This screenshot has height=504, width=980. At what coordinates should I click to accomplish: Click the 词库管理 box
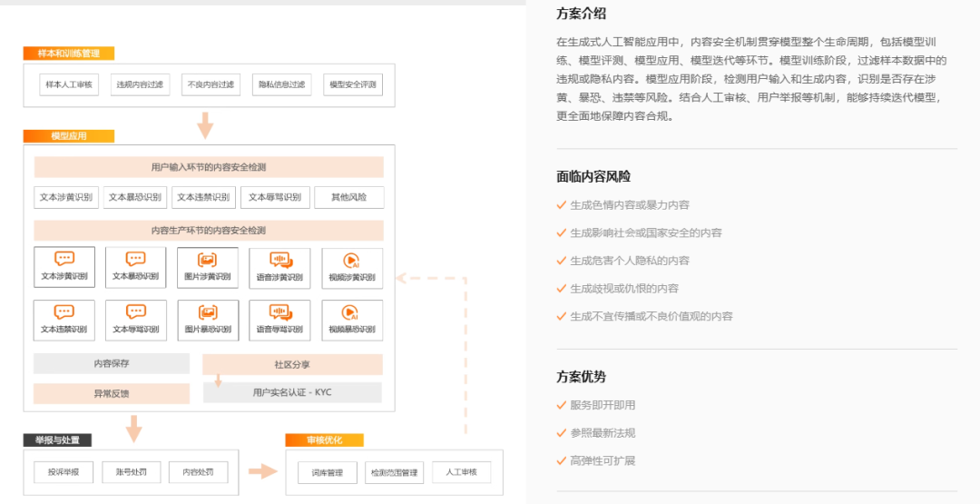pos(327,472)
